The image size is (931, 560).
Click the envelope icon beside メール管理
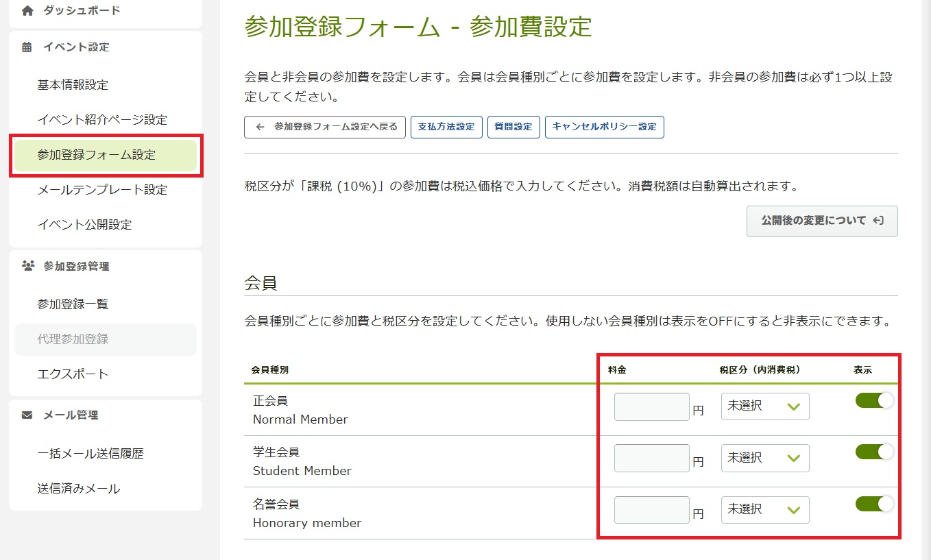coord(27,415)
